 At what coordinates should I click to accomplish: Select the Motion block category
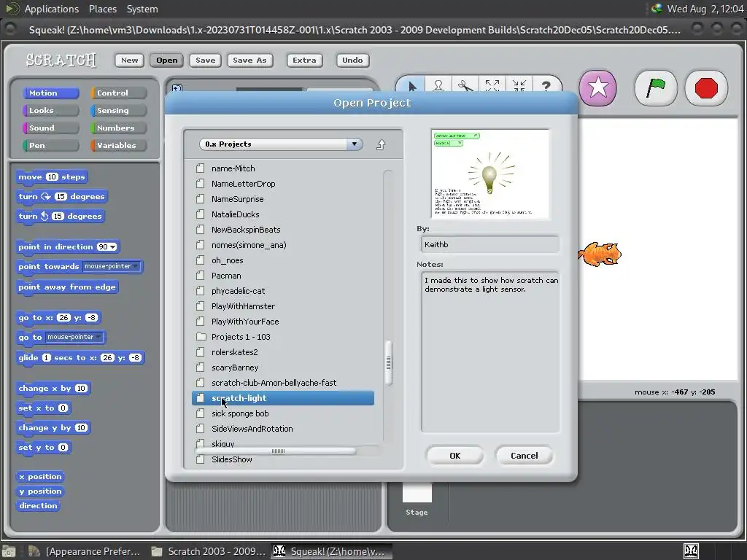pyautogui.click(x=50, y=93)
